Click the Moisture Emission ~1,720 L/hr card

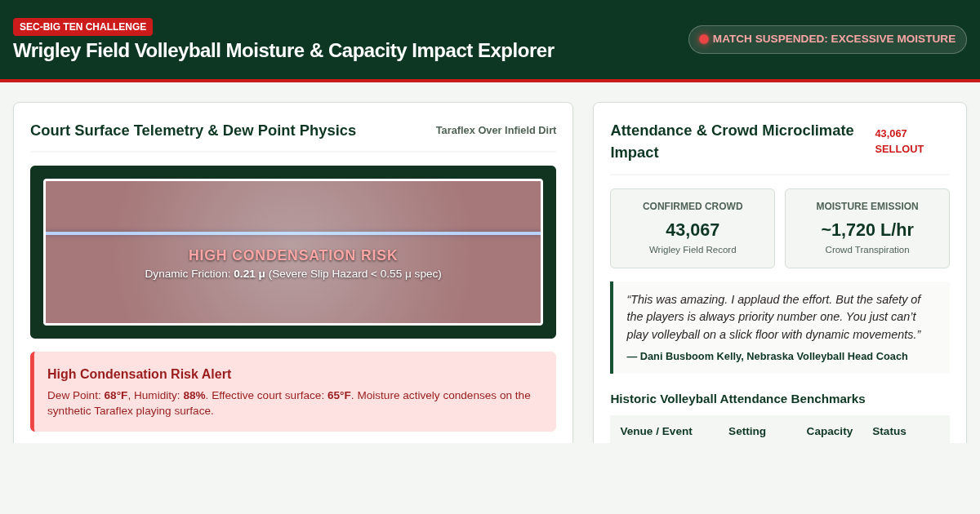click(x=867, y=228)
